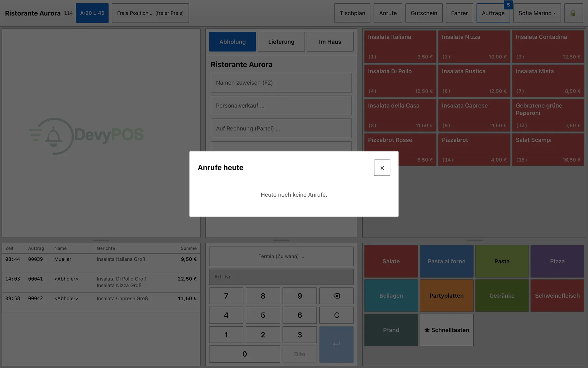Select the Pizza category
Viewport: 588px width, 368px height.
coord(557,261)
